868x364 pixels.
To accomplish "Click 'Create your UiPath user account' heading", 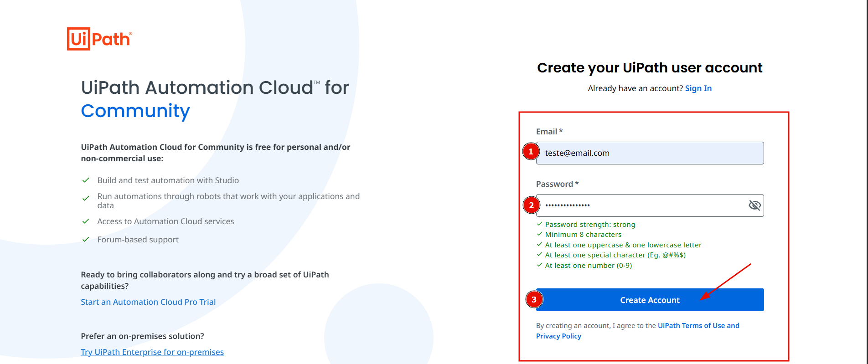I will pyautogui.click(x=650, y=68).
